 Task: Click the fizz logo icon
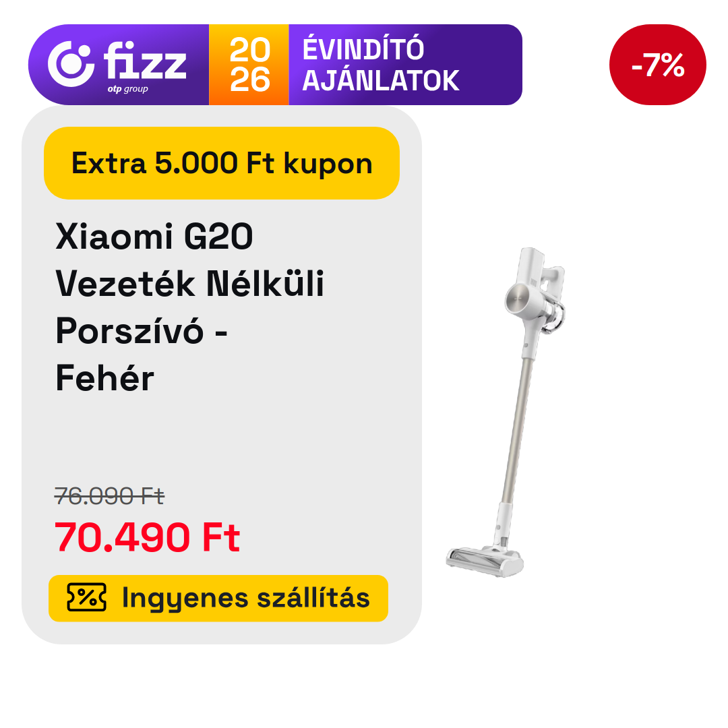tap(71, 64)
